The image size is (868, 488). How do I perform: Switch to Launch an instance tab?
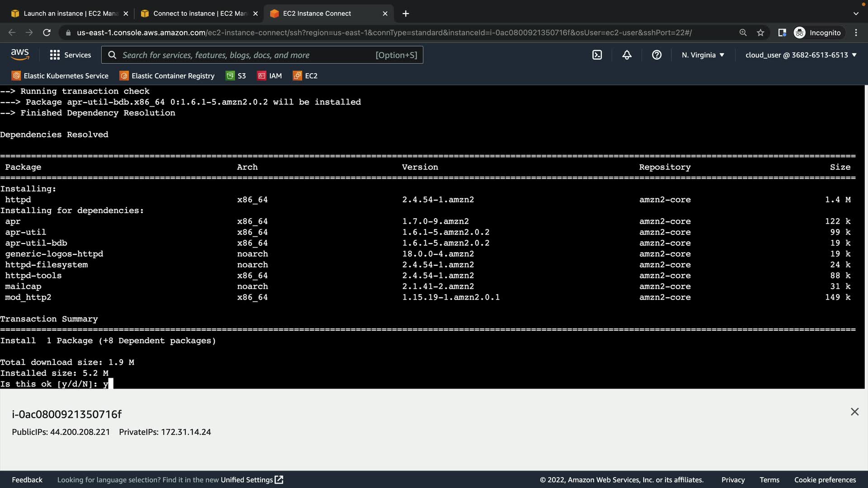click(70, 14)
